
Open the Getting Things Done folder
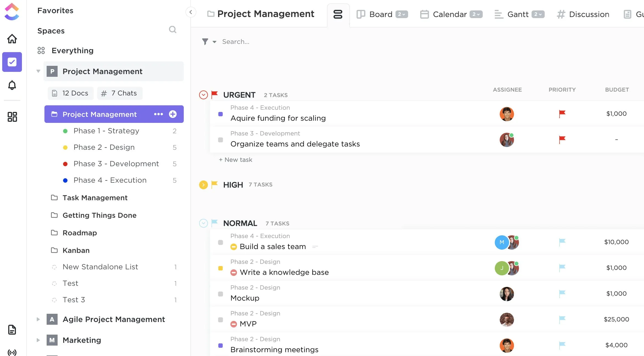pyautogui.click(x=100, y=215)
